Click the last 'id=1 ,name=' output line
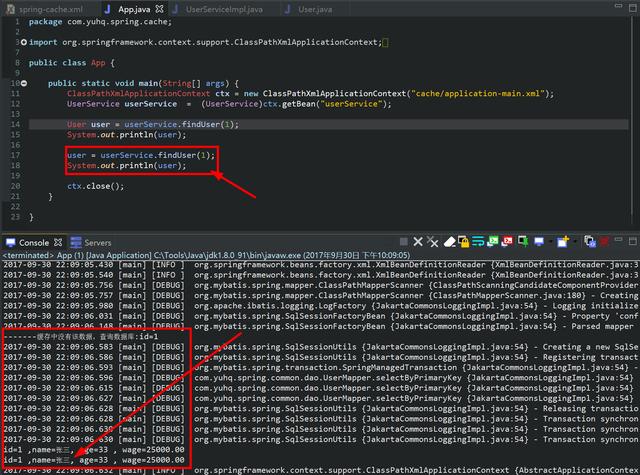The image size is (640, 475). (x=94, y=460)
